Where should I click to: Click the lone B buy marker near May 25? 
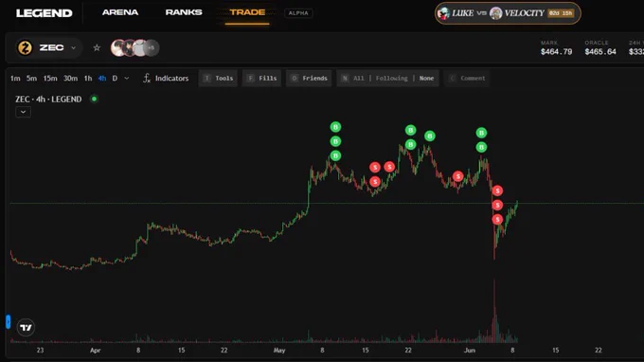[x=430, y=136]
